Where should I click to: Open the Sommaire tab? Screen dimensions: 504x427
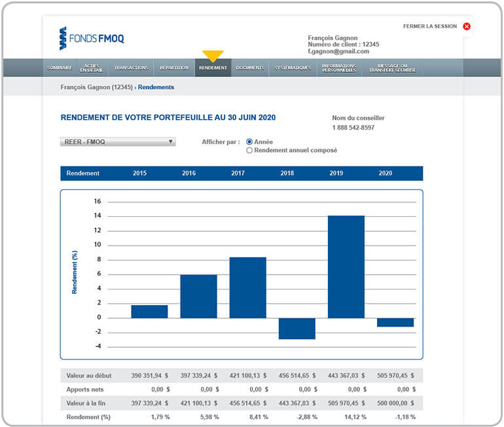[60, 68]
